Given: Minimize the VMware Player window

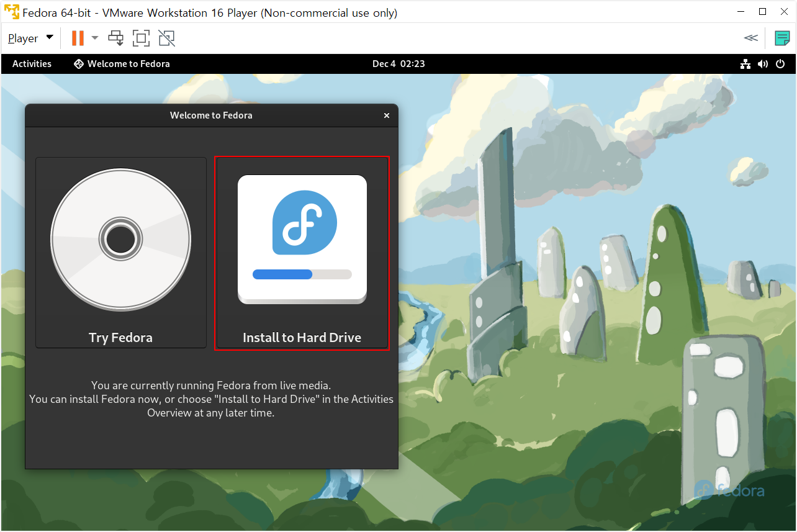Looking at the screenshot, I should [x=740, y=11].
